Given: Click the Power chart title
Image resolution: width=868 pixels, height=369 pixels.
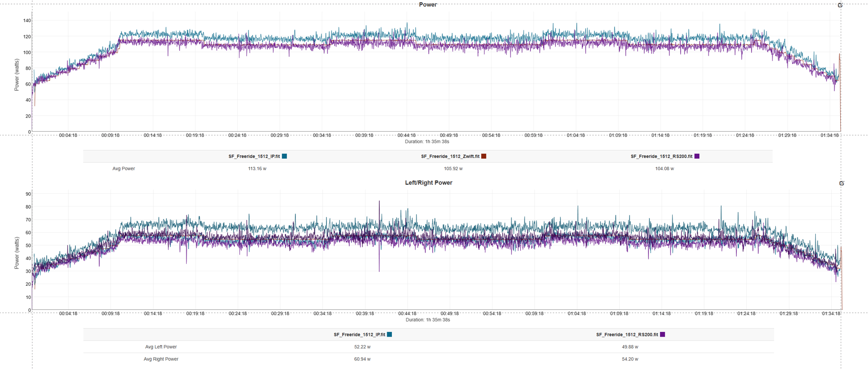Looking at the screenshot, I should (x=428, y=5).
